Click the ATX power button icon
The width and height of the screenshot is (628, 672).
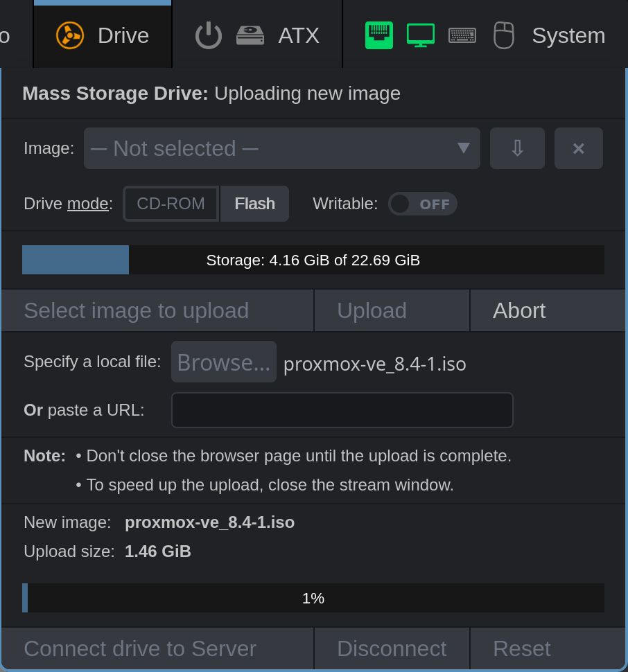208,35
